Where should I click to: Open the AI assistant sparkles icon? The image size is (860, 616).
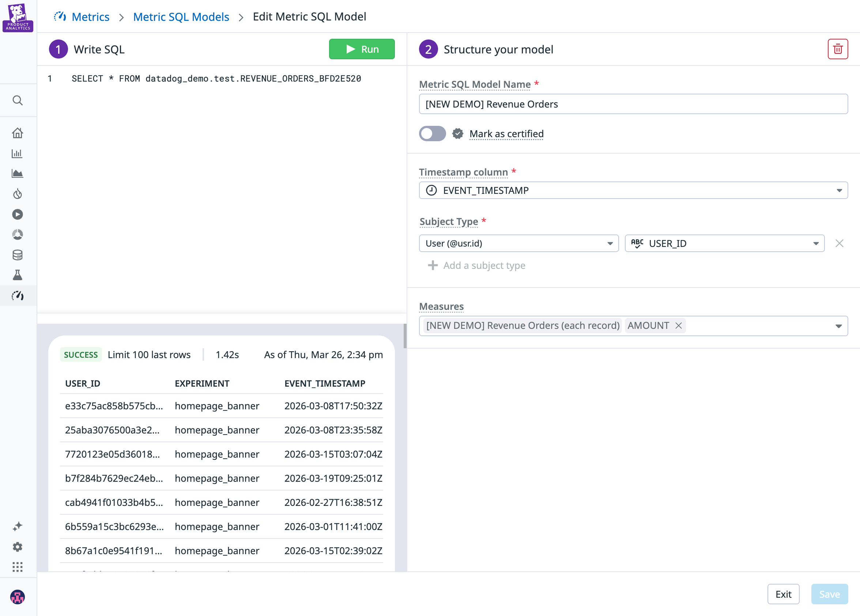(x=18, y=526)
